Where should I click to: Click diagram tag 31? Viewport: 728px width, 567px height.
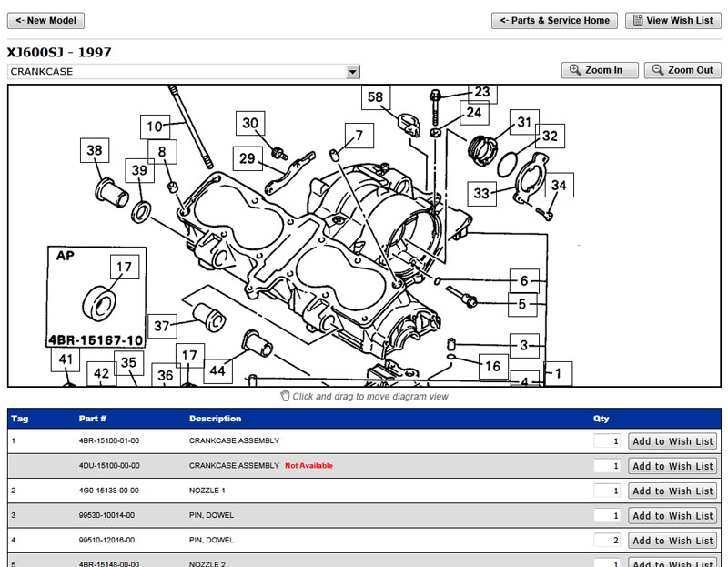(524, 122)
